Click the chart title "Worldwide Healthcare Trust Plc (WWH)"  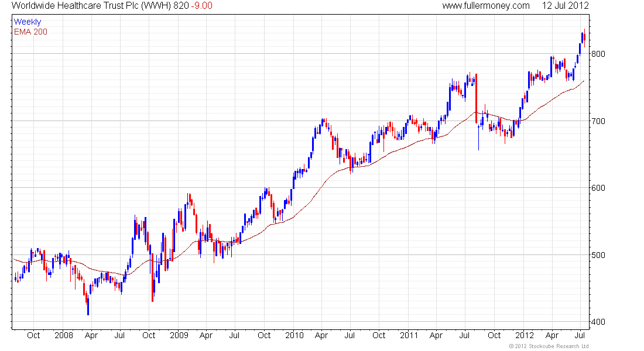(x=92, y=6)
